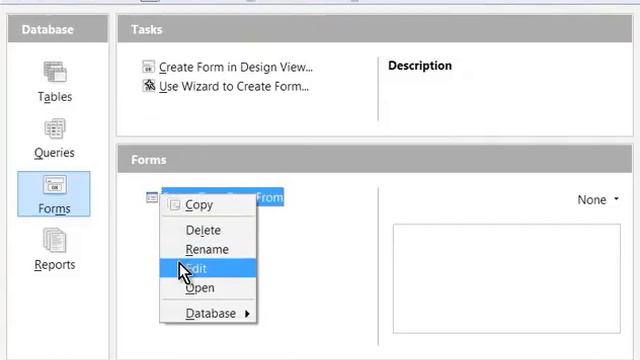
Task: Click the form wizard icon
Action: coord(149,86)
